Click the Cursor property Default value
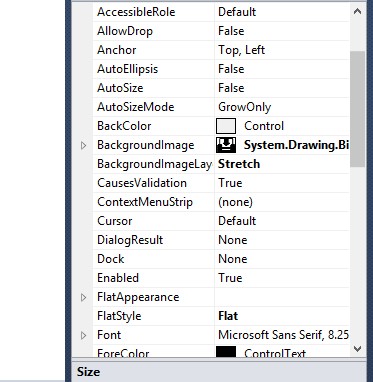373x382 pixels. point(237,221)
